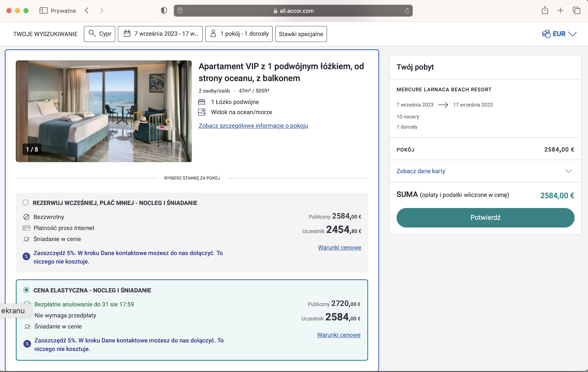
Task: Click percent savings icon in early-booking rate
Action: coord(26,256)
